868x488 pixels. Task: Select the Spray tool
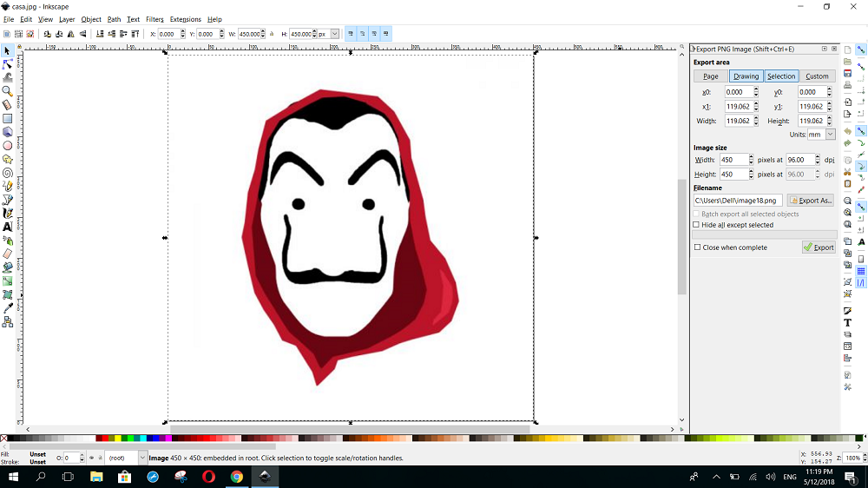click(x=7, y=241)
